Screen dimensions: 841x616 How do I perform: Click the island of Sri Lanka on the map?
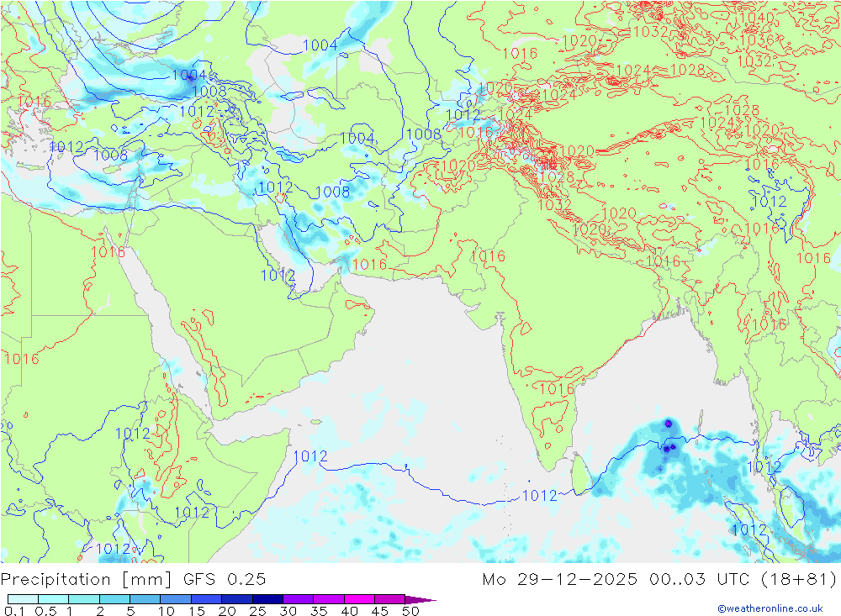pos(581,474)
